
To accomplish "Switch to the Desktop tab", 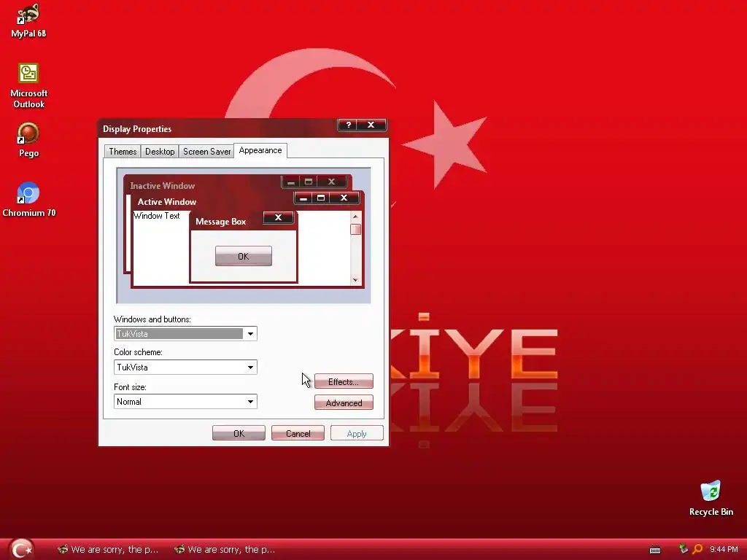I will click(x=160, y=152).
